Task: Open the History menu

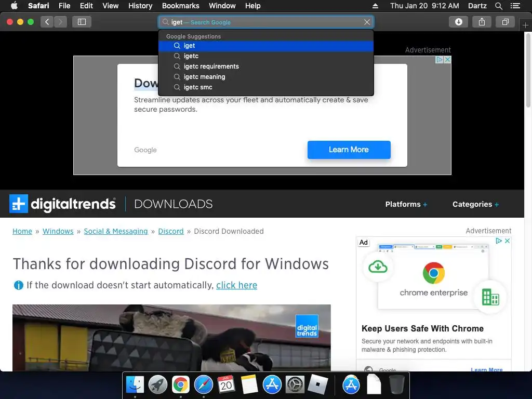Action: tap(140, 6)
